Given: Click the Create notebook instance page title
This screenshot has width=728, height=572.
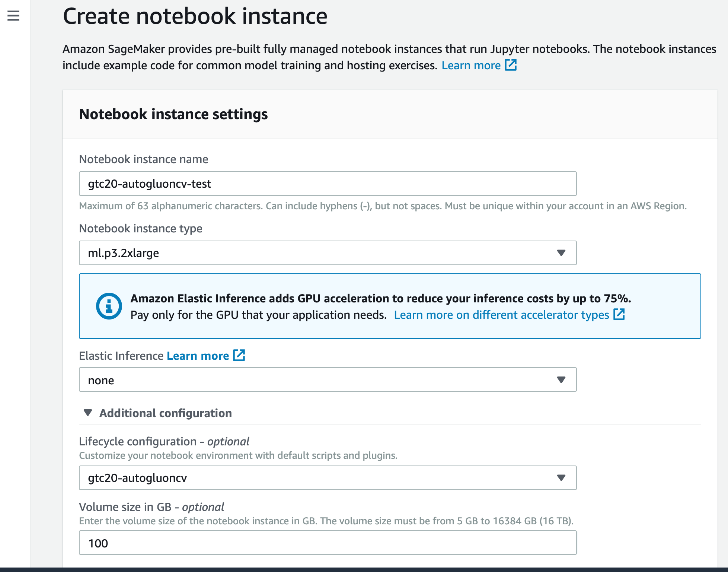Looking at the screenshot, I should 195,16.
